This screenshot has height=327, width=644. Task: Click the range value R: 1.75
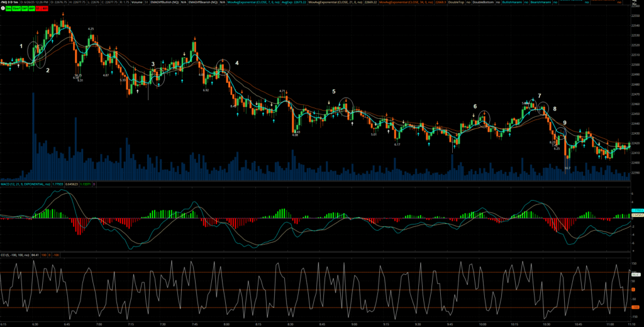125,2
